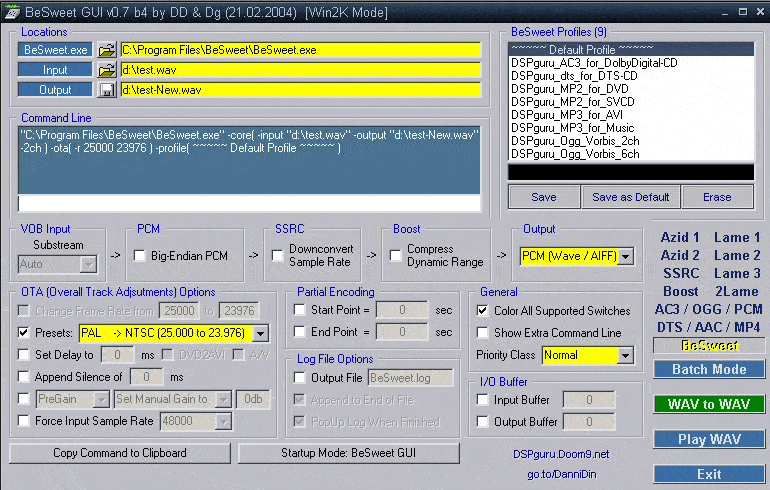Click the Exit button
The height and width of the screenshot is (490, 770).
coord(709,474)
